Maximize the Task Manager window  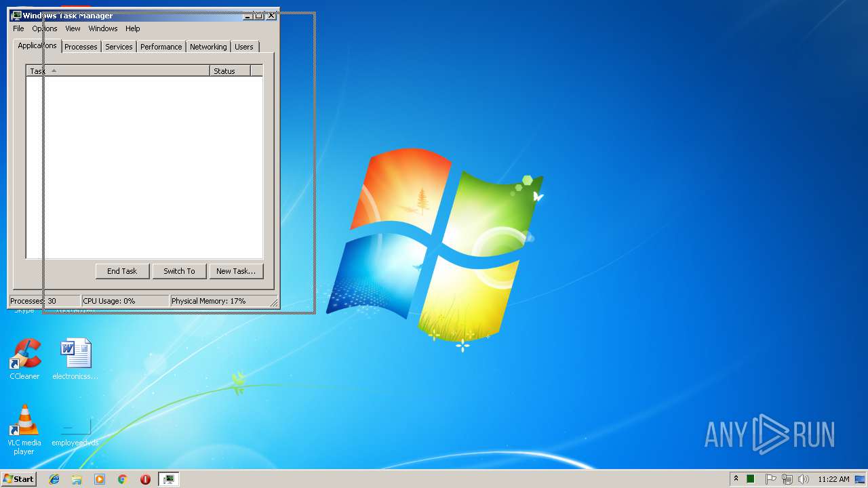tap(259, 16)
